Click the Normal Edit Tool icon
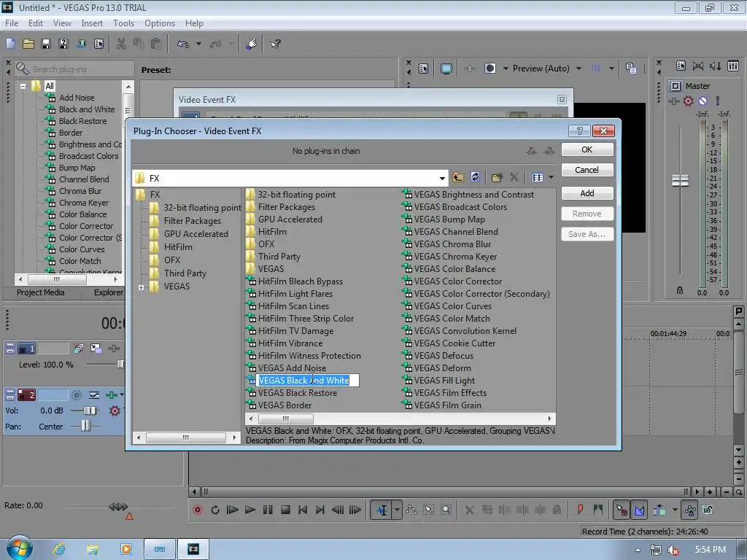Viewport: 747px width, 560px height. tap(382, 510)
